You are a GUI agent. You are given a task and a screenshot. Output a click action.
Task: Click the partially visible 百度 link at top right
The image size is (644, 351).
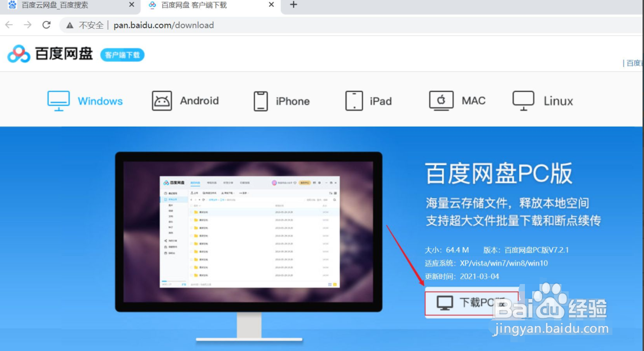pos(634,63)
